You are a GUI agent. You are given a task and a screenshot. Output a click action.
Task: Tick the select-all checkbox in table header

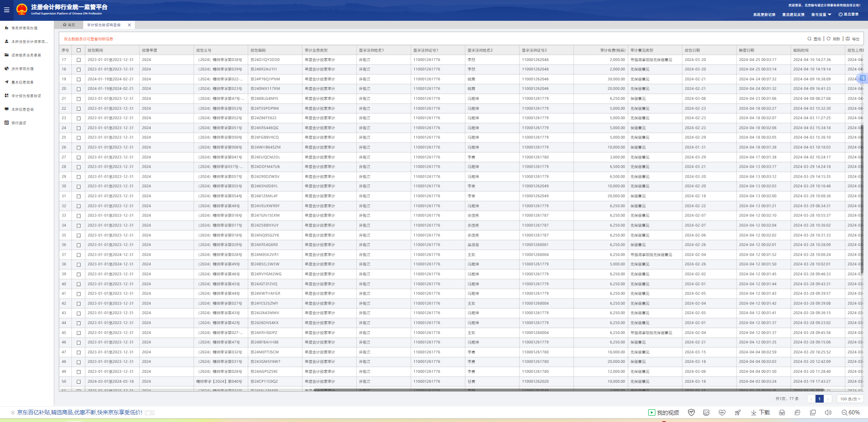(x=79, y=50)
